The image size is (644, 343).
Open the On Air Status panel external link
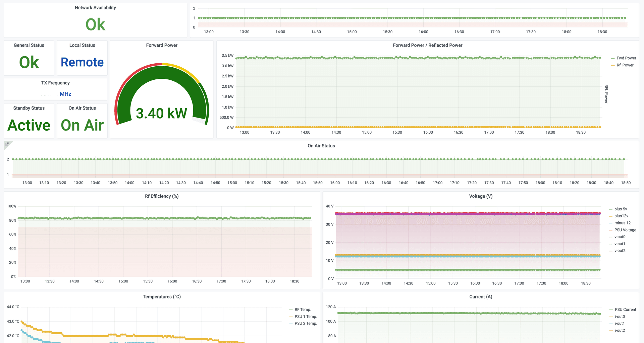(6, 144)
